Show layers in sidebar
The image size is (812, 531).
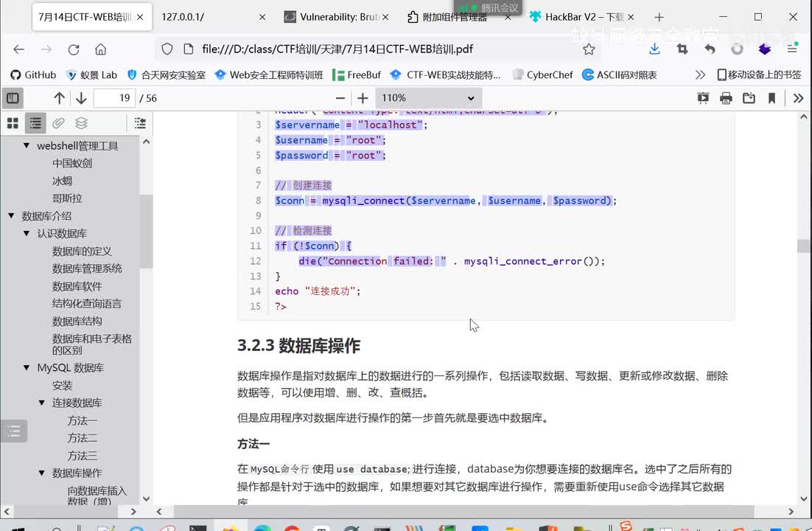(x=81, y=123)
